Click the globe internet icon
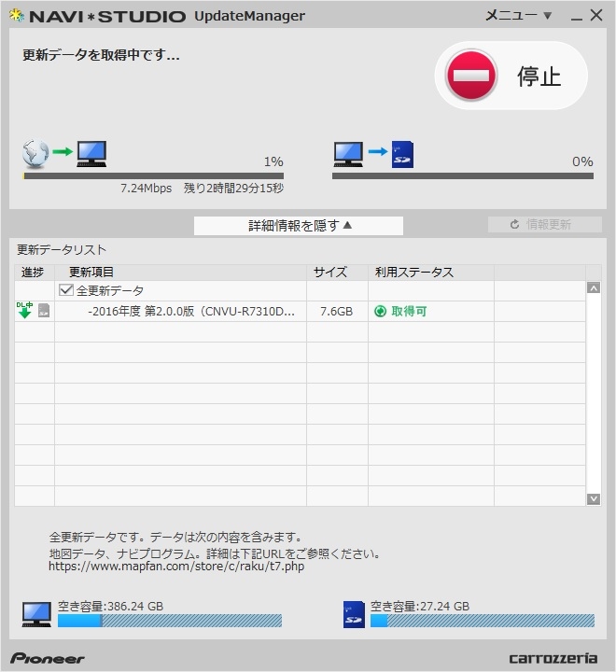Viewport: 616px width, 672px height. [35, 153]
